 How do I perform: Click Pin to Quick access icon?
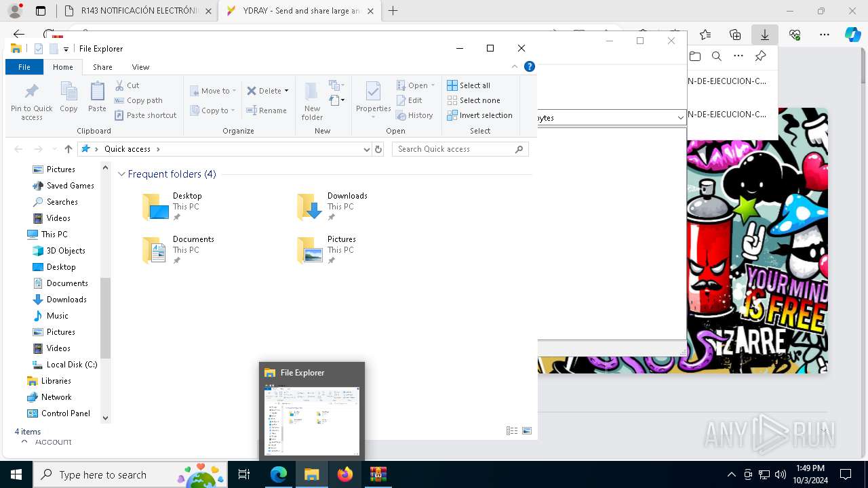coord(31,102)
